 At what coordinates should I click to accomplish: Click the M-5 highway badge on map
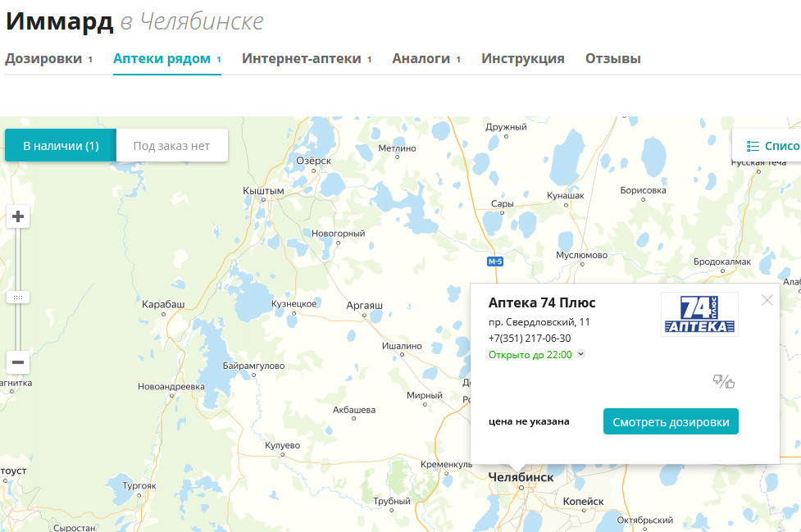click(494, 261)
